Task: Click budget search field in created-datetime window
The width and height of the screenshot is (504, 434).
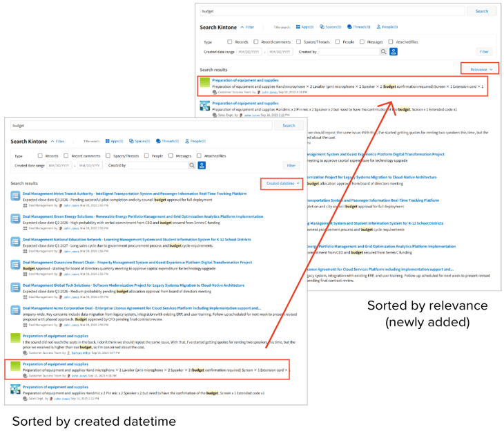Action: (142, 126)
